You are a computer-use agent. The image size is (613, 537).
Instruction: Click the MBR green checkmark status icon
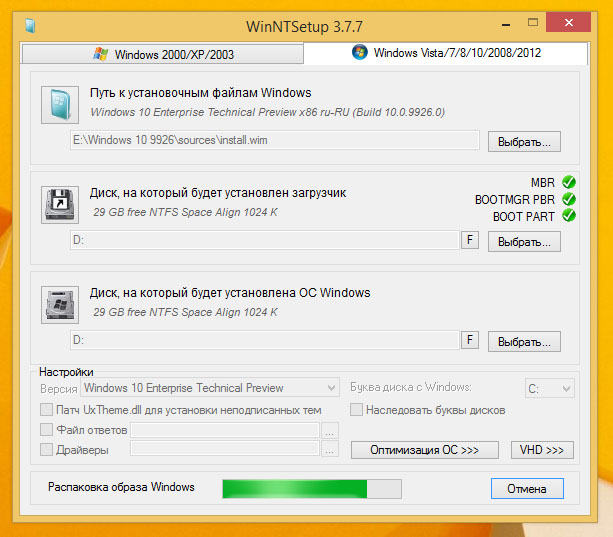point(569,182)
